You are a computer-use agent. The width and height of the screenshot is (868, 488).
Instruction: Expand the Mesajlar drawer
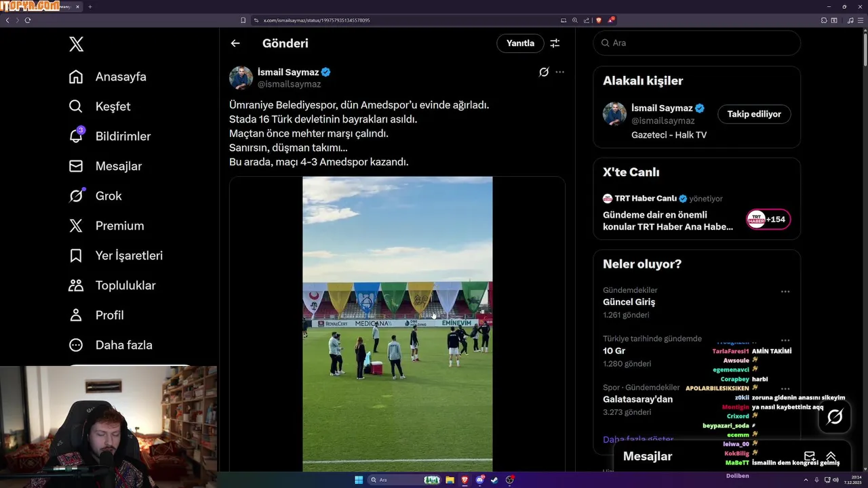tap(831, 456)
